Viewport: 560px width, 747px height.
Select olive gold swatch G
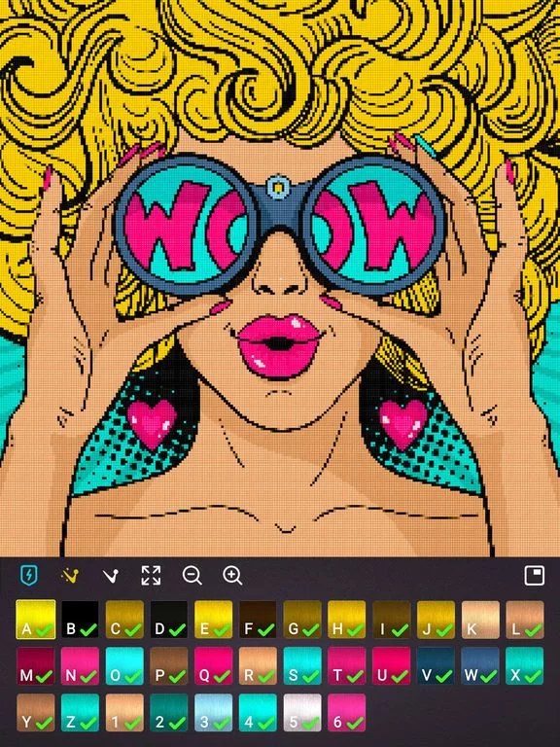click(x=302, y=620)
